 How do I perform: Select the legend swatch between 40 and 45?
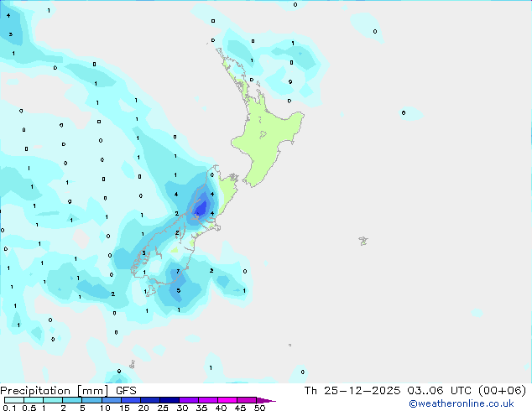coord(227,400)
